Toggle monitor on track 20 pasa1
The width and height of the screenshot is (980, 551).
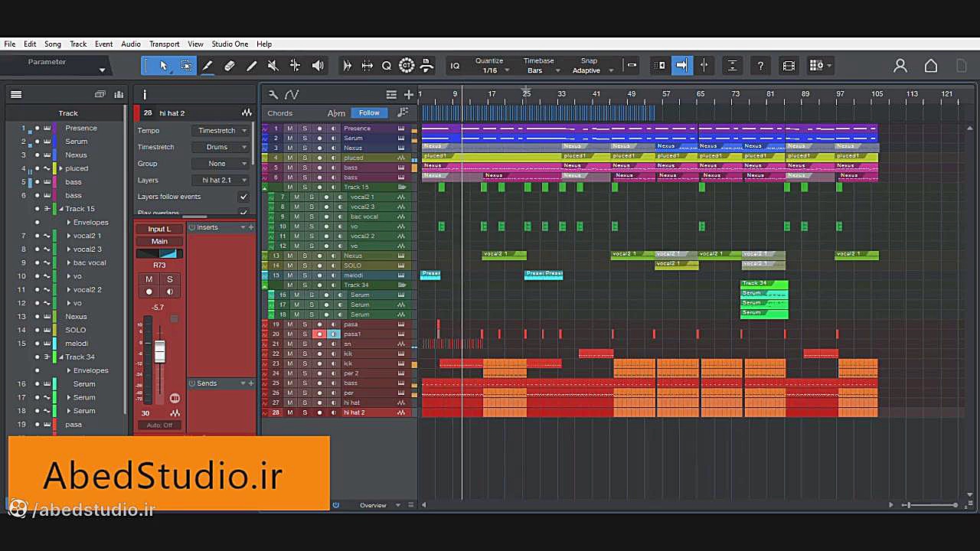[333, 334]
